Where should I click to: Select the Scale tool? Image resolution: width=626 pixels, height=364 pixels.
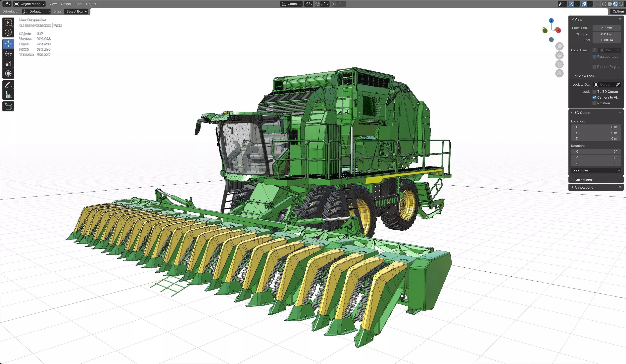click(8, 64)
